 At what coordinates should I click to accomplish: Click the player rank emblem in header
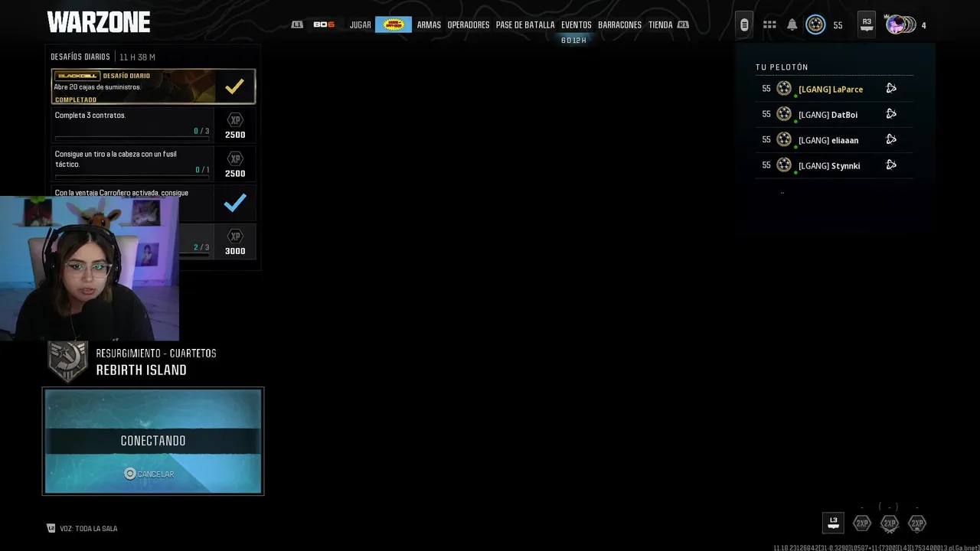click(816, 24)
